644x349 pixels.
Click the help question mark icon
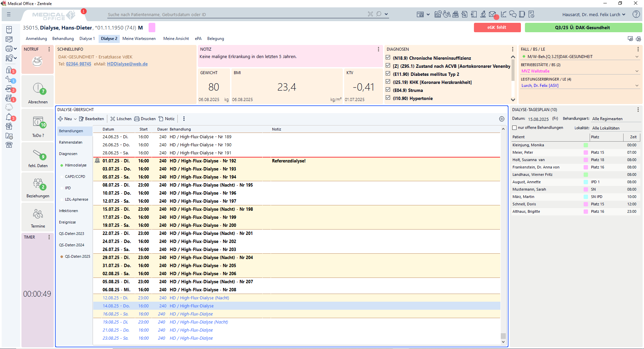click(636, 14)
